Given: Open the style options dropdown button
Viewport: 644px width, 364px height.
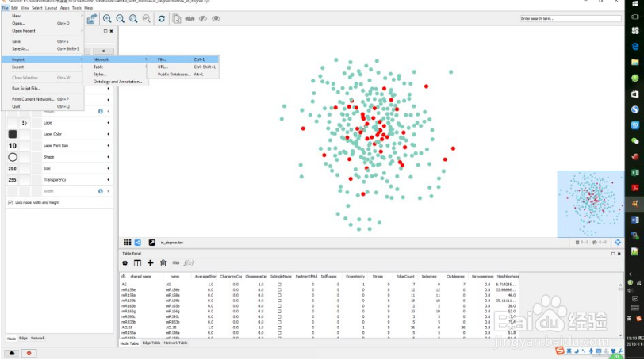Looking at the screenshot, I should 103,51.
